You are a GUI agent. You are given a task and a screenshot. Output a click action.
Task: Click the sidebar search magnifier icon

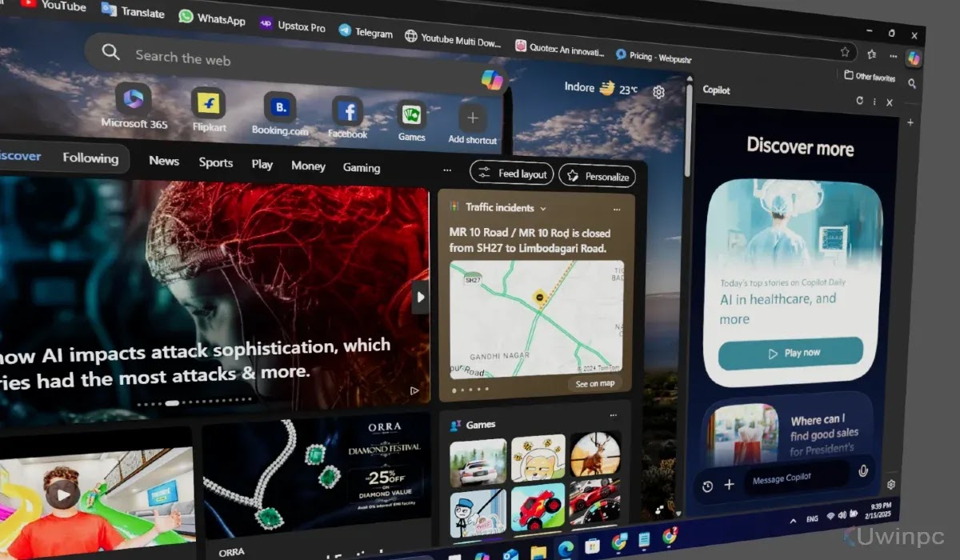click(x=912, y=83)
